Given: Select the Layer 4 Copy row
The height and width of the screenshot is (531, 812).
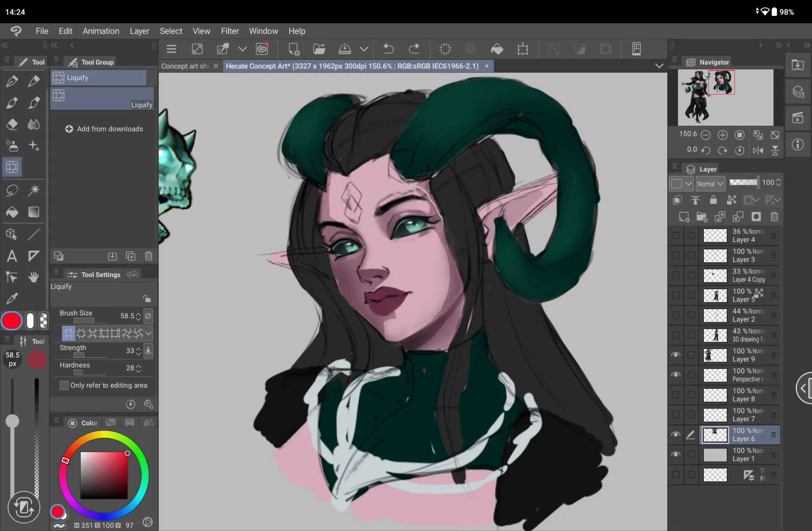Looking at the screenshot, I should click(x=740, y=275).
